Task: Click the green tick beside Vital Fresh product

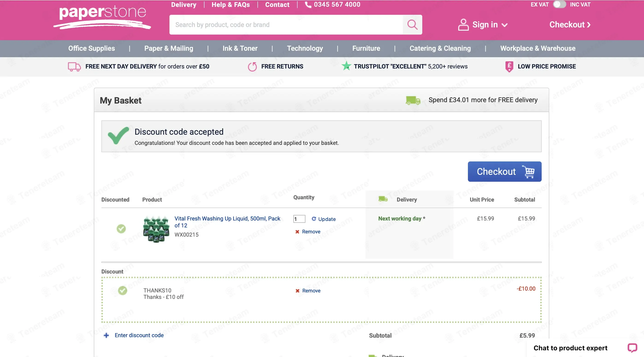Action: click(121, 228)
